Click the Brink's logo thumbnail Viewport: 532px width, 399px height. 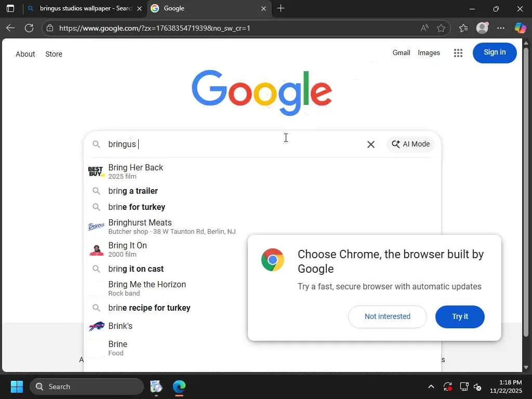point(96,326)
